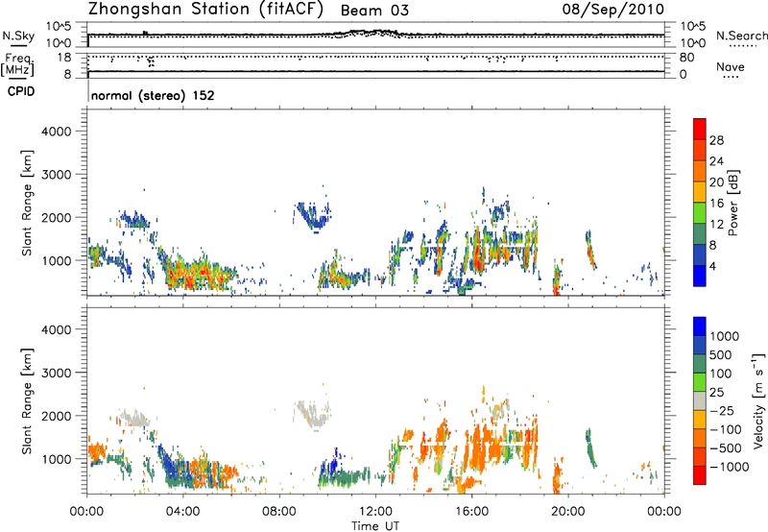The image size is (768, 532).
Task: Click the "12:00" time tick label
Action: [x=375, y=512]
